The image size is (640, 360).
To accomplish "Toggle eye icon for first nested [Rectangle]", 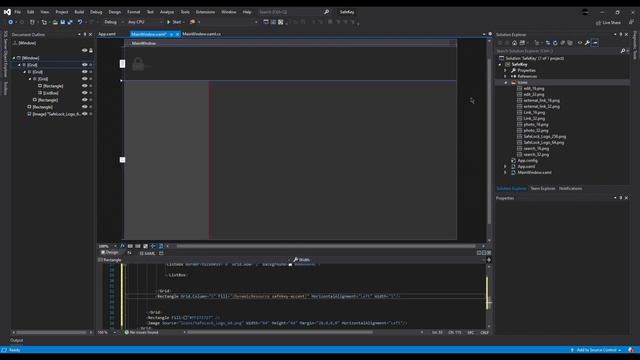I will [x=85, y=86].
